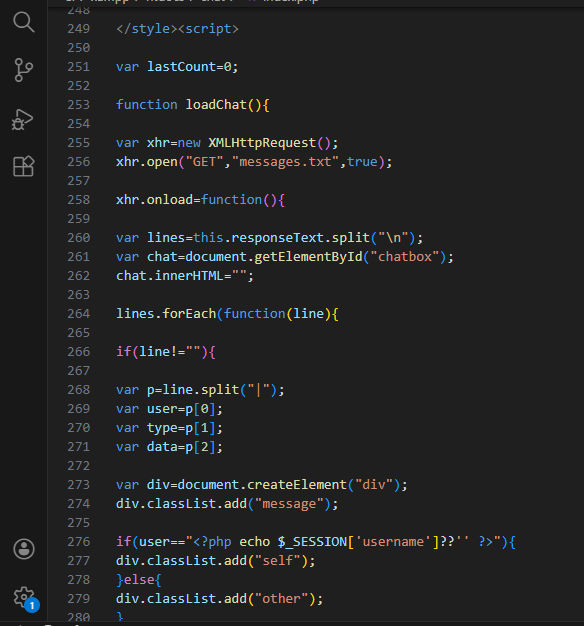Click the "messages.txt" string on line 256
The width and height of the screenshot is (584, 626).
click(x=285, y=162)
